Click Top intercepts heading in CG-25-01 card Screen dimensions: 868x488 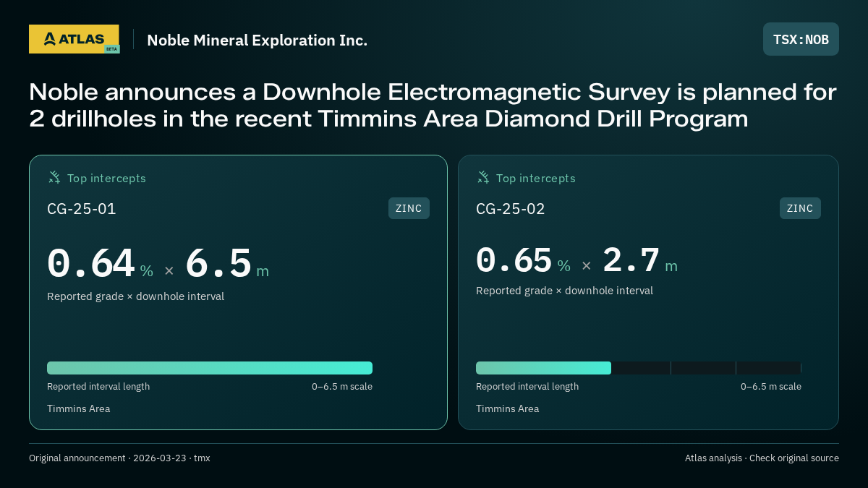pyautogui.click(x=106, y=178)
